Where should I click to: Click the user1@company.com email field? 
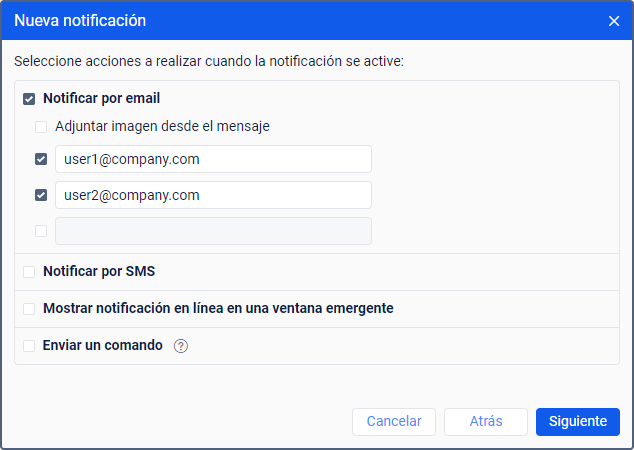click(x=213, y=159)
